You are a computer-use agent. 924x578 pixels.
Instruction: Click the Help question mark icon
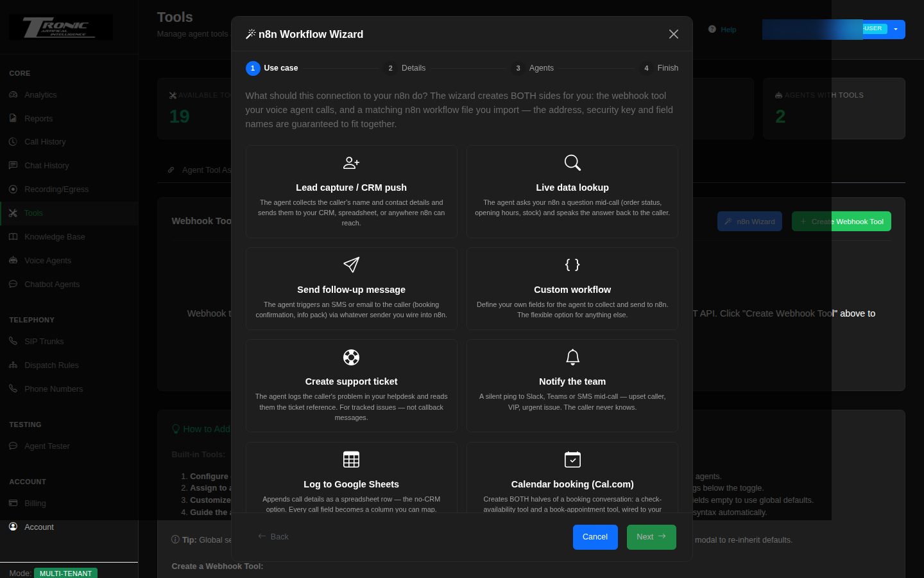(712, 30)
